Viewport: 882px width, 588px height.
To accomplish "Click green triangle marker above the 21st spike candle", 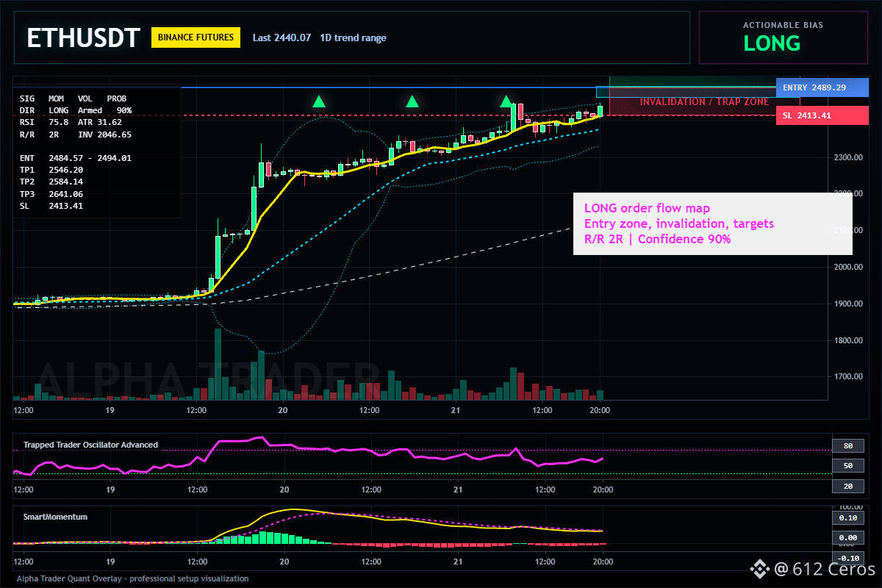I will coord(506,101).
